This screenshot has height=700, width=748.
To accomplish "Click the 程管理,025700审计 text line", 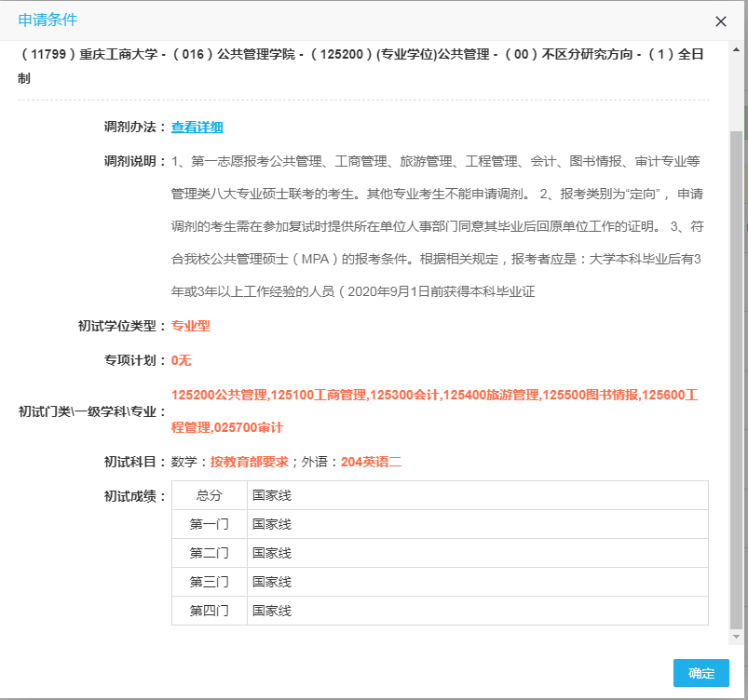I will pyautogui.click(x=227, y=427).
